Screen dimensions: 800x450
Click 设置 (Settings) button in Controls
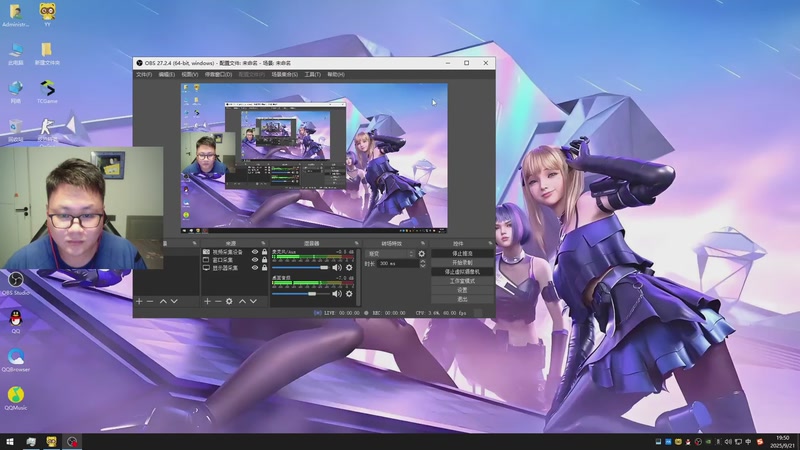[462, 290]
